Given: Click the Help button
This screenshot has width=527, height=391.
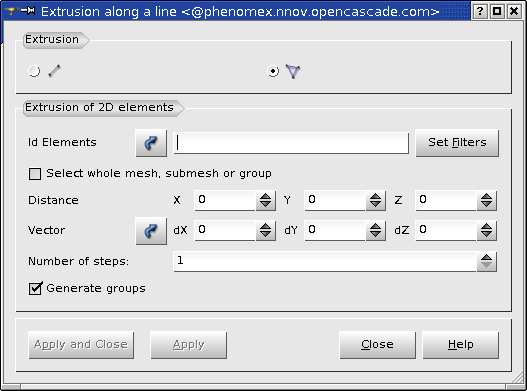Looking at the screenshot, I should point(460,345).
